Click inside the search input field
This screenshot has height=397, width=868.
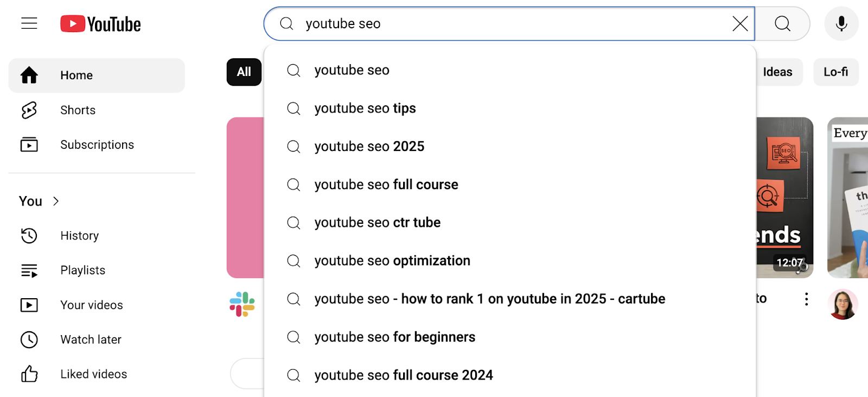click(488, 23)
